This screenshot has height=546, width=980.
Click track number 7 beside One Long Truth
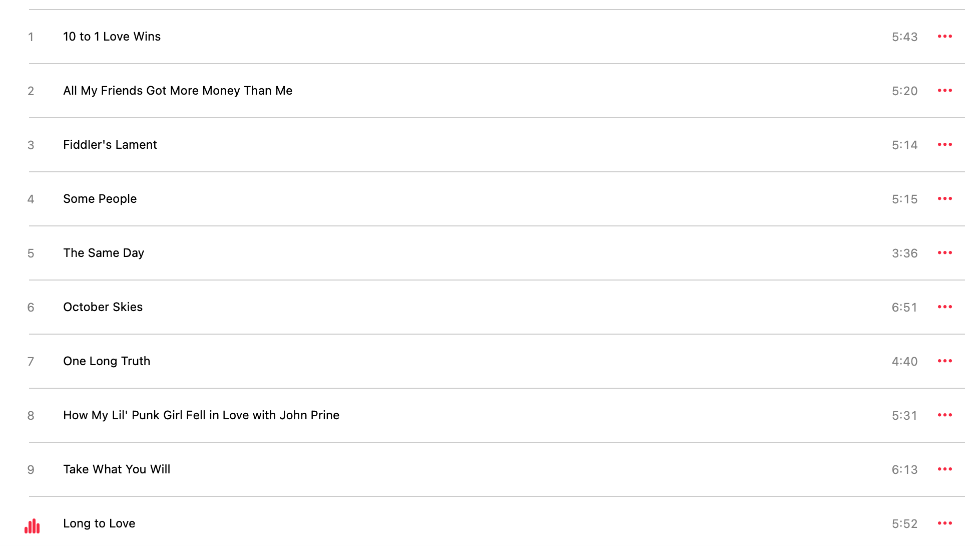pyautogui.click(x=31, y=362)
